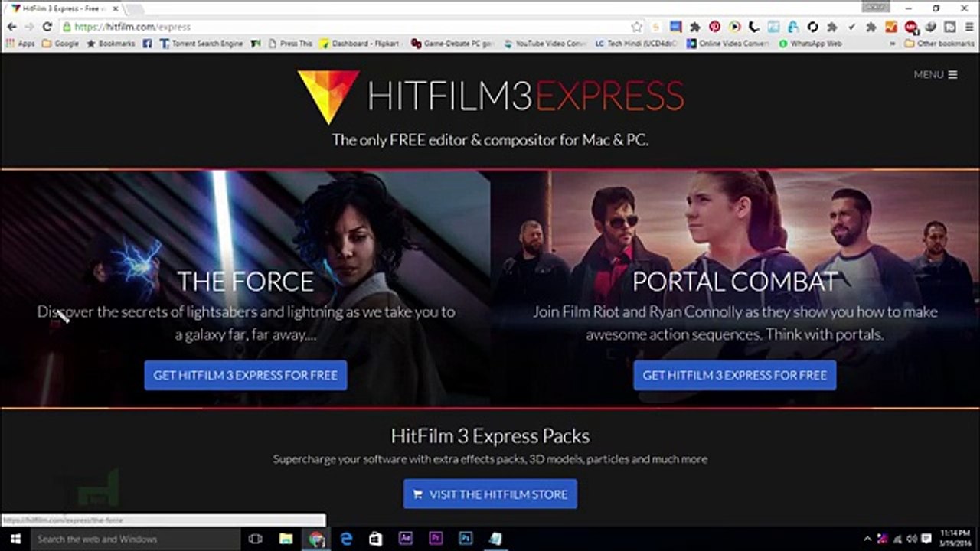Click the HitFilm triangle logo

[x=328, y=96]
